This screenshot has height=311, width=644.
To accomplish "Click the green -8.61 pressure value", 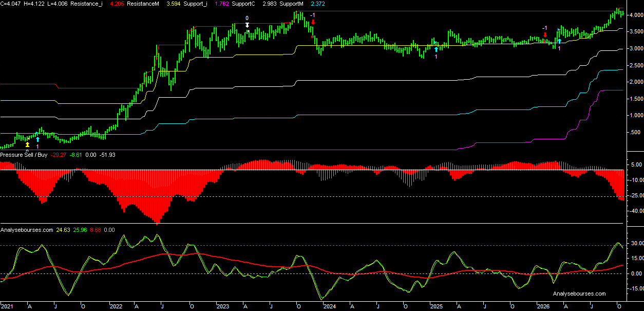I will pyautogui.click(x=77, y=155).
